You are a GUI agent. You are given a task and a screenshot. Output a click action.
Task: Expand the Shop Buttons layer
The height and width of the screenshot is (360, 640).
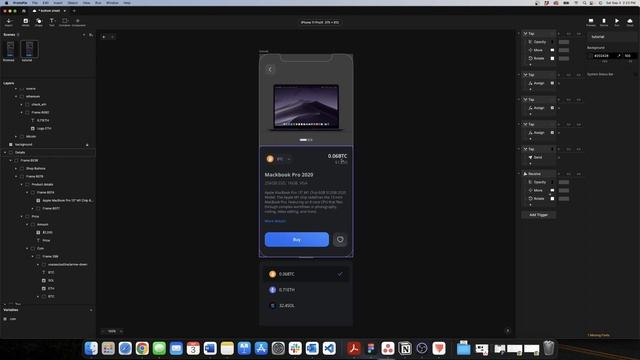(x=16, y=168)
